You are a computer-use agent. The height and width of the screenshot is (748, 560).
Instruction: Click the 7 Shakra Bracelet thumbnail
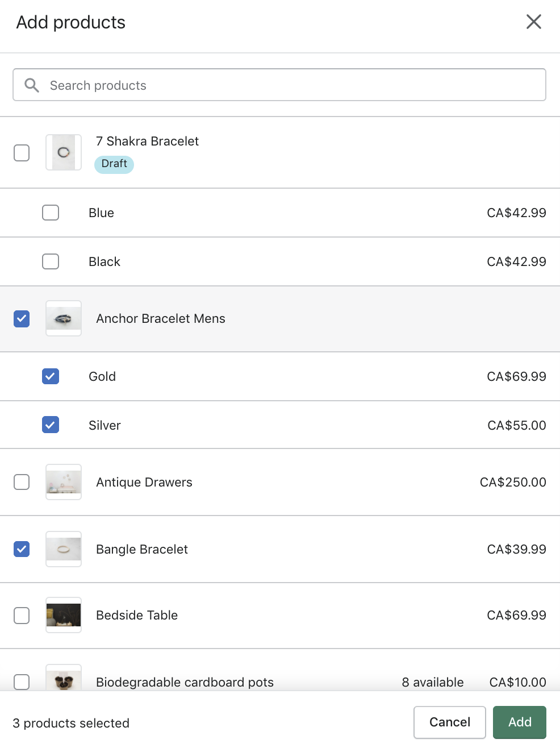point(64,152)
